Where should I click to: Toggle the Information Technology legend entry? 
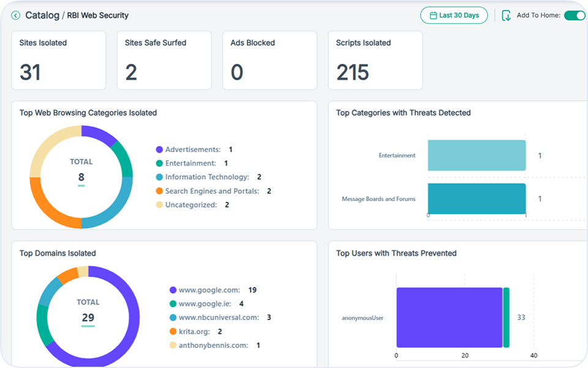tap(160, 177)
